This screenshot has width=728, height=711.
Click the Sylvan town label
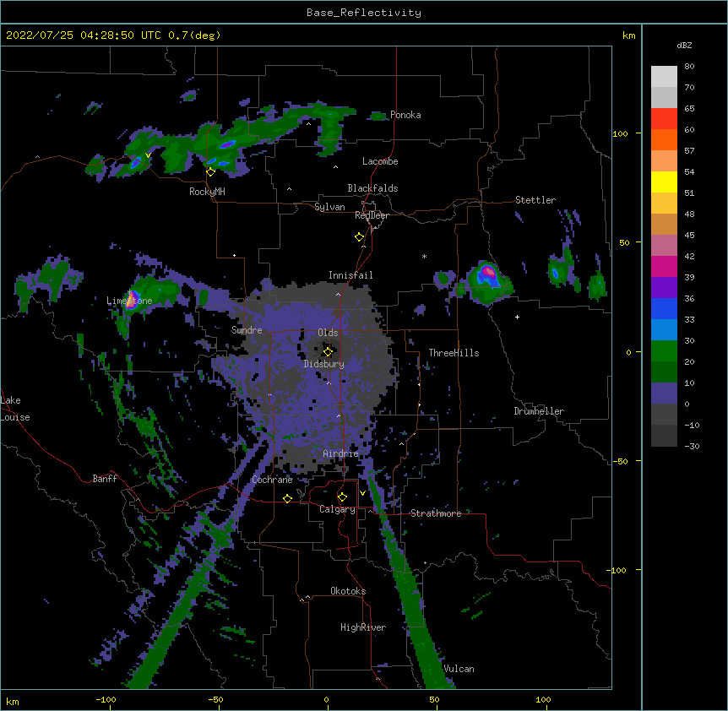coord(329,207)
